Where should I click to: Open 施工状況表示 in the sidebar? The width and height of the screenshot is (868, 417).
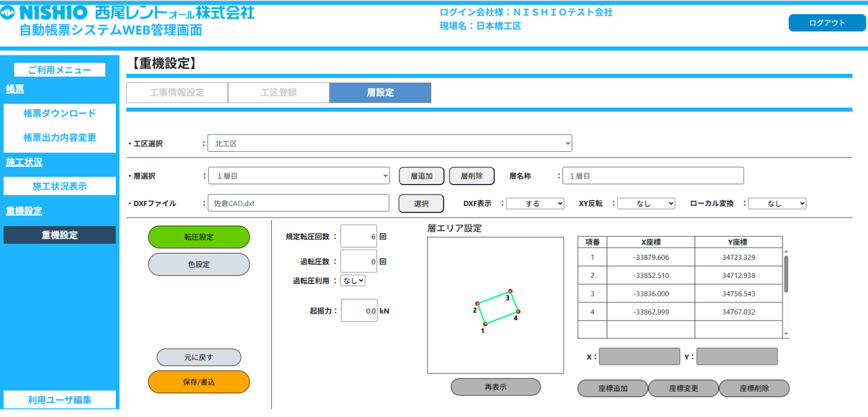click(x=60, y=186)
